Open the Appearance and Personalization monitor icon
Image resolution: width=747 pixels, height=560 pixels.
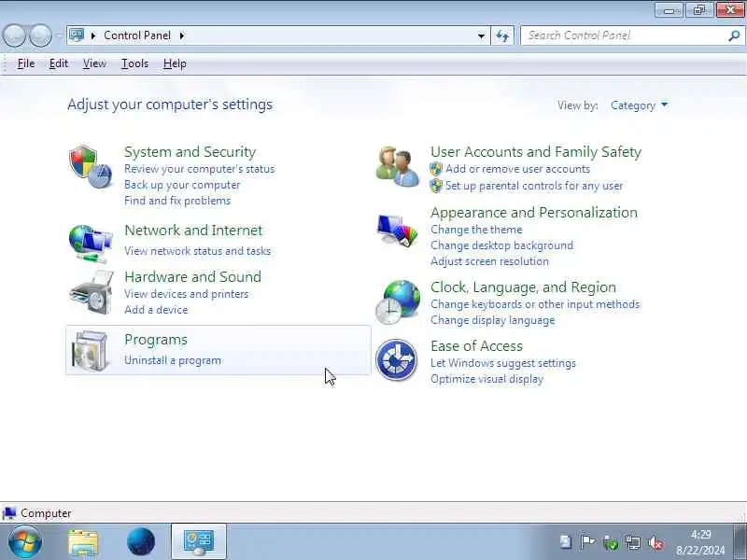pyautogui.click(x=397, y=231)
